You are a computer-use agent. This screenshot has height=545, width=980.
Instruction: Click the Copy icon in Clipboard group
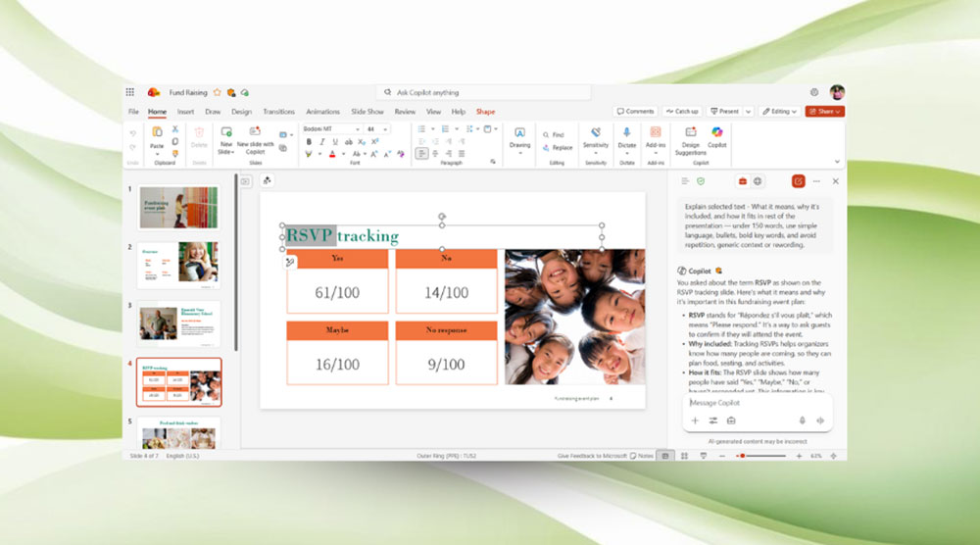175,141
